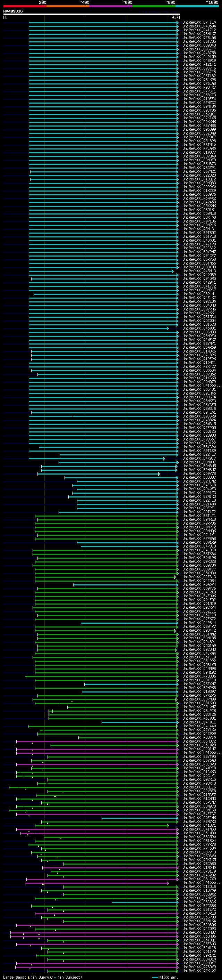
Task: Click label UniRef100_Q42593
Action: pos(199,929)
